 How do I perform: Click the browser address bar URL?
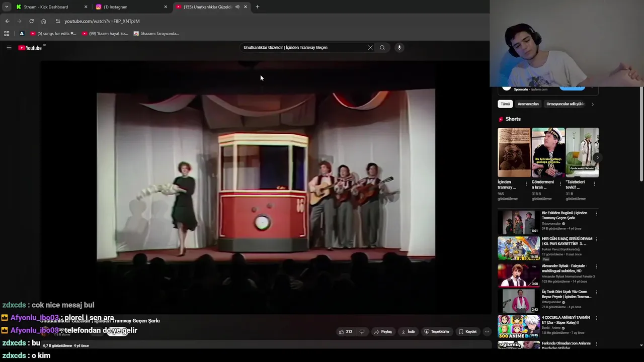[x=102, y=21]
